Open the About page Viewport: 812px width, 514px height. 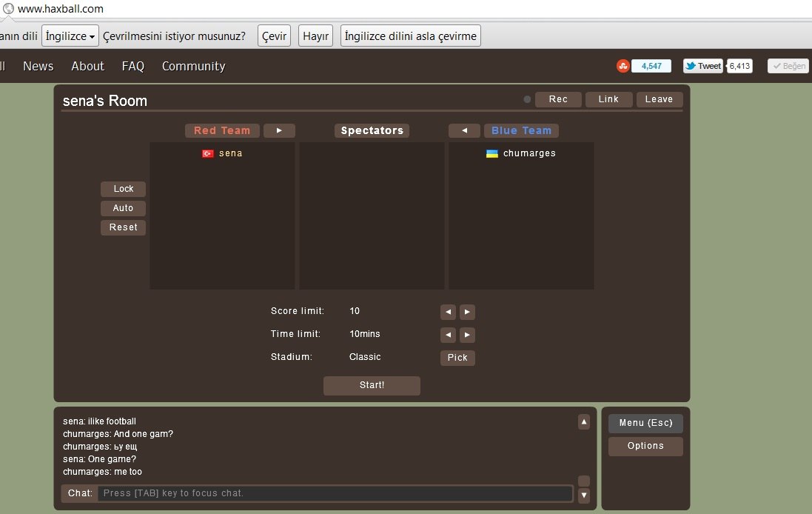coord(87,67)
